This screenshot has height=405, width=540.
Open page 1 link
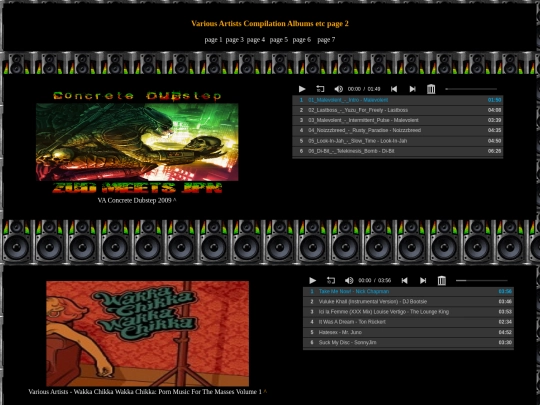(x=213, y=40)
